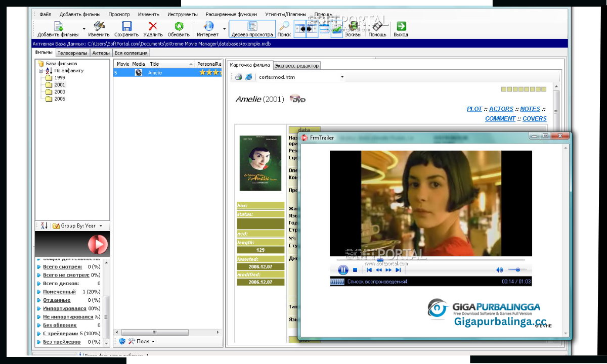The image size is (607, 364).
Task: Switch to the Актеры tab
Action: 101,53
